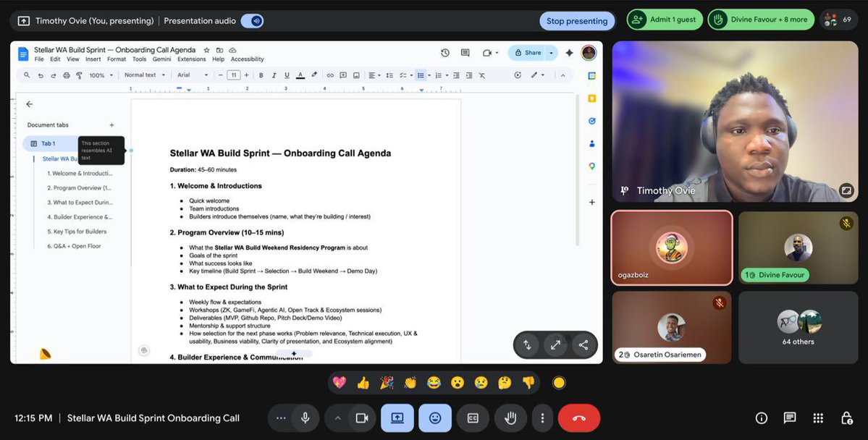Click the print icon in Docs toolbar
Viewport: 868px width, 440px height.
(x=67, y=75)
